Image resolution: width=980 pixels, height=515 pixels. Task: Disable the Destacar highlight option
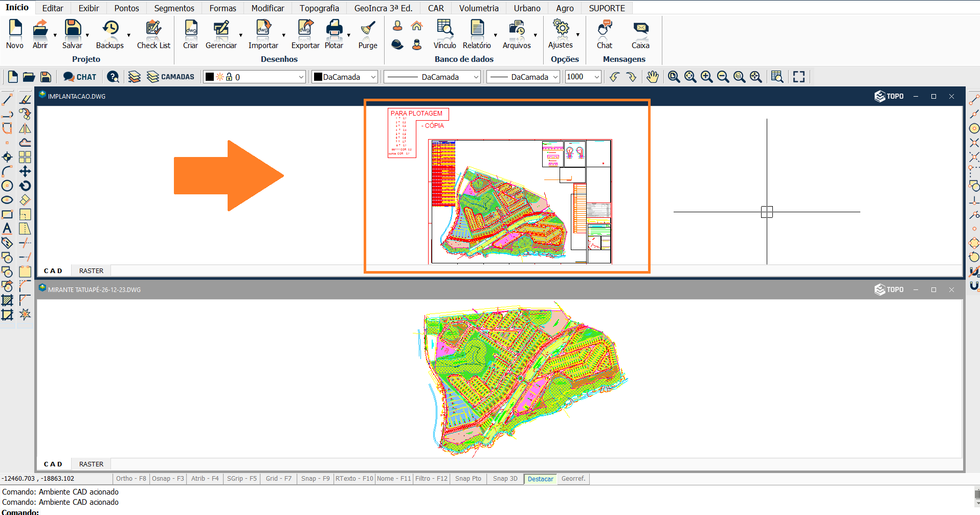(x=540, y=479)
